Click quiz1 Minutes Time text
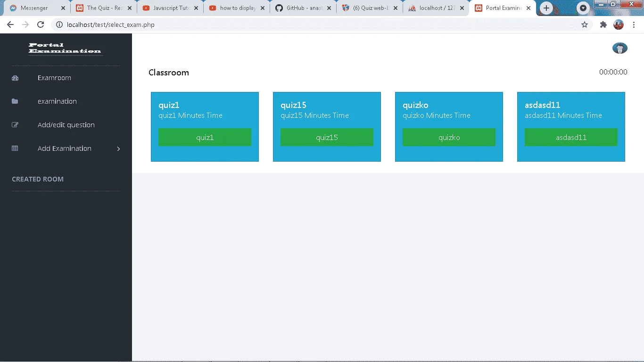Image resolution: width=644 pixels, height=362 pixels. tap(190, 115)
